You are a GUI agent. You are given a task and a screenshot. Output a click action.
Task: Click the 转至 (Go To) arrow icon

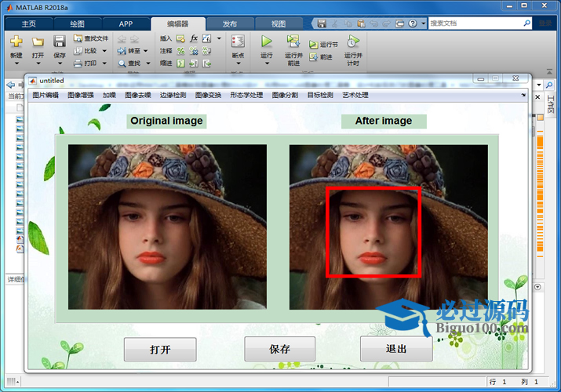click(x=122, y=51)
